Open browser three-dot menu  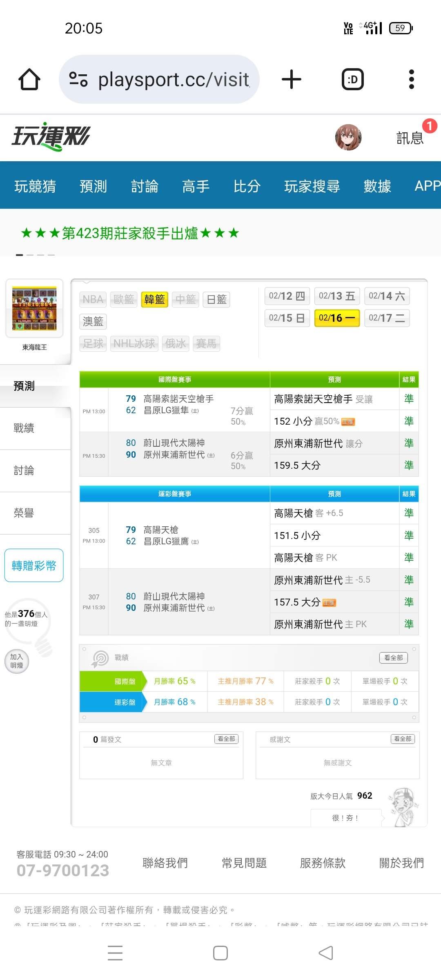coord(411,79)
